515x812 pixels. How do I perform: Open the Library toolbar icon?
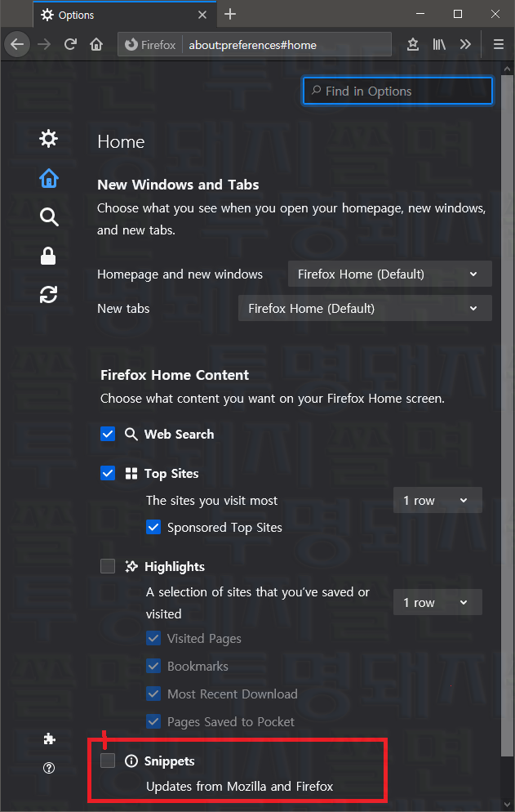pos(439,45)
